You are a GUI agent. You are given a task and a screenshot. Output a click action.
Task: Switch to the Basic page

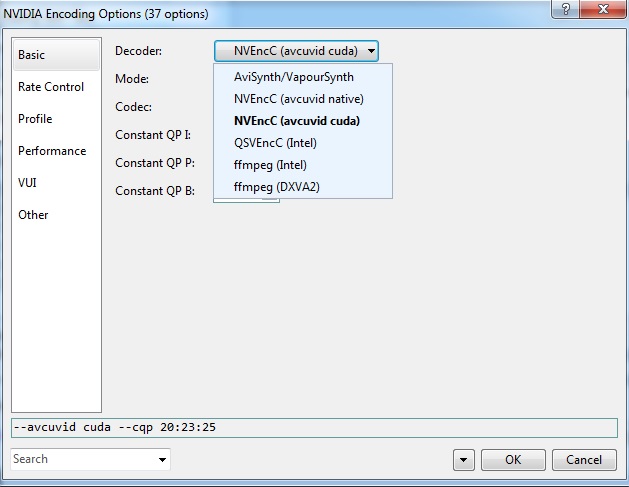point(56,55)
